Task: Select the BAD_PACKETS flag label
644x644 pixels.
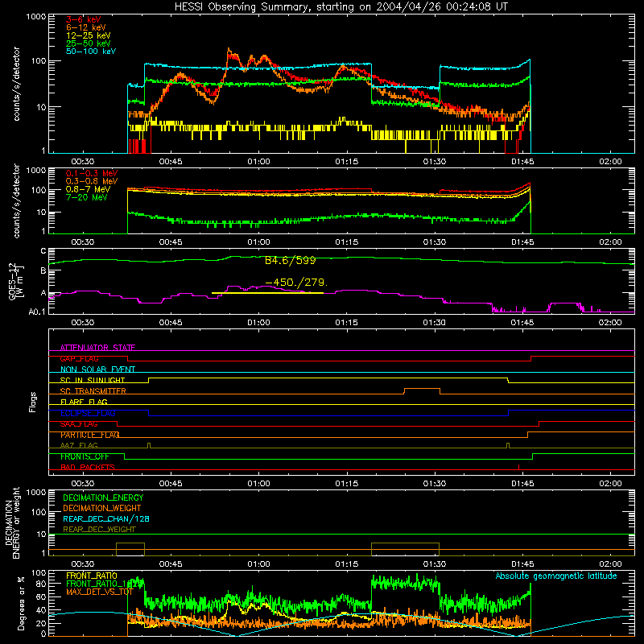Action: click(x=88, y=467)
